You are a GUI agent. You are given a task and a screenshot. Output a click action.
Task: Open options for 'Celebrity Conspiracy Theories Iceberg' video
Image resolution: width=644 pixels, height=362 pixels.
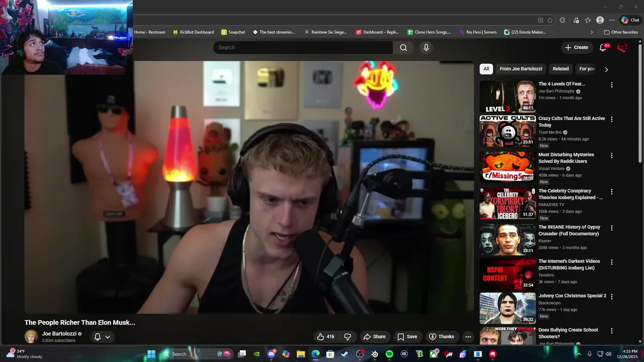point(612,192)
